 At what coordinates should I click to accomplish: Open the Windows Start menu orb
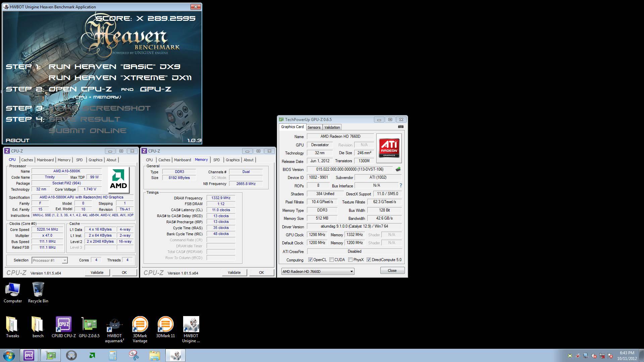9,355
